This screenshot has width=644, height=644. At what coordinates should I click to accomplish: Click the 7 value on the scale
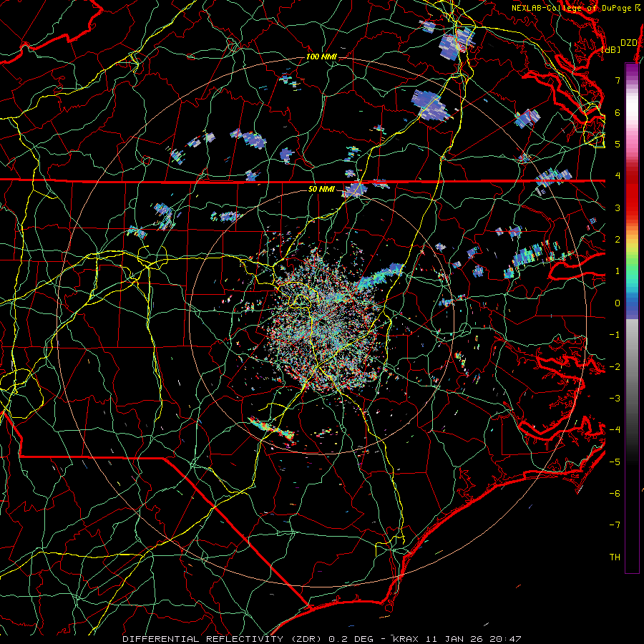618,80
